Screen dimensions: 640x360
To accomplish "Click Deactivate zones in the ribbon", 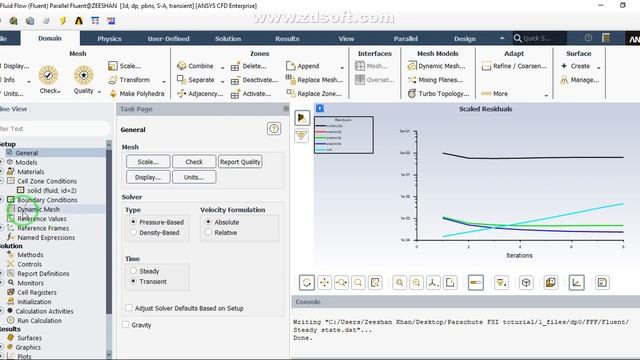I will (254, 80).
